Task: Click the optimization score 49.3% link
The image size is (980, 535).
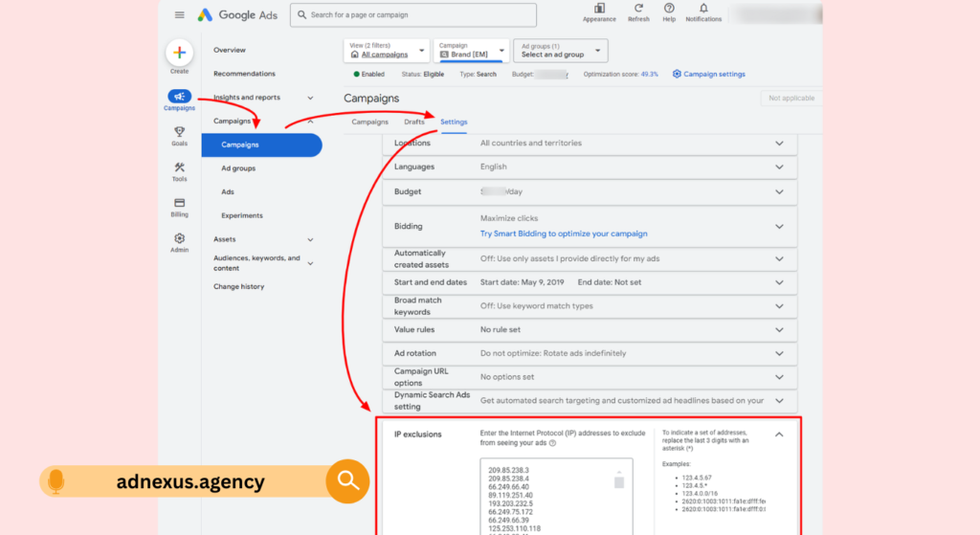Action: point(650,74)
